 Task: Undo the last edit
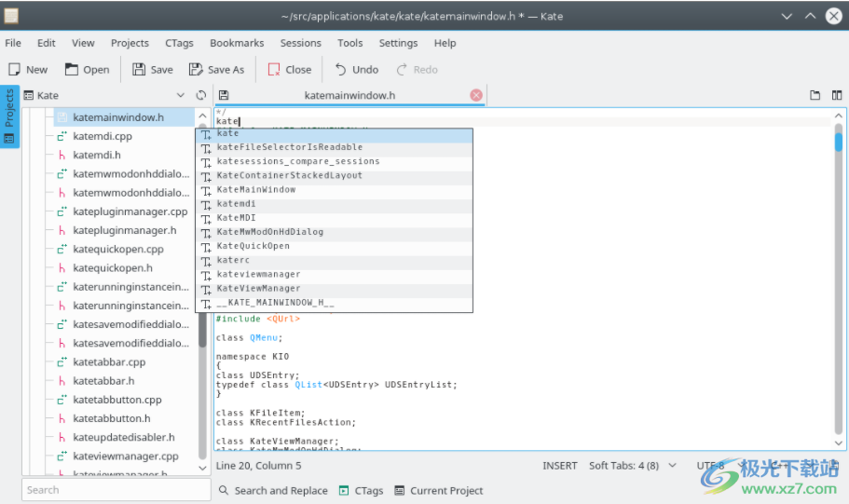(x=356, y=69)
